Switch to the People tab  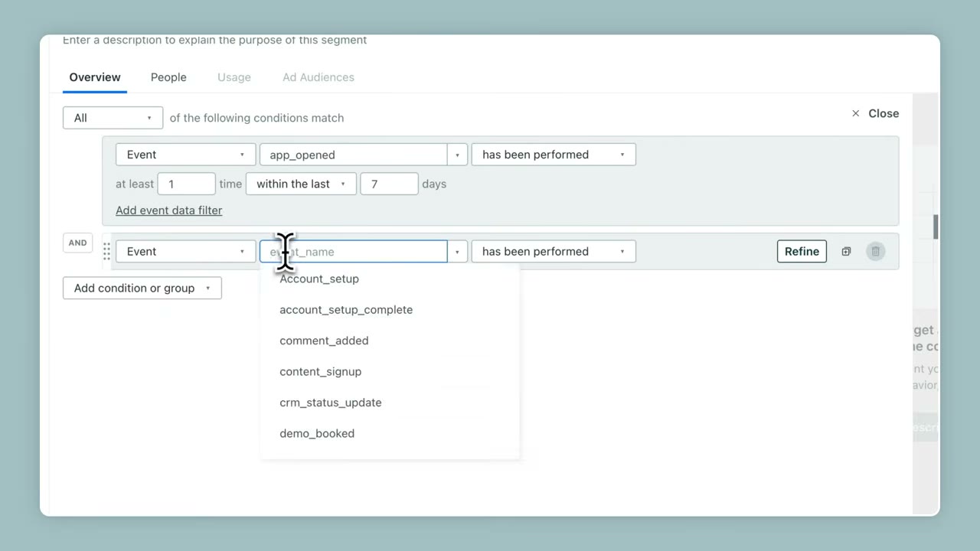(x=168, y=77)
